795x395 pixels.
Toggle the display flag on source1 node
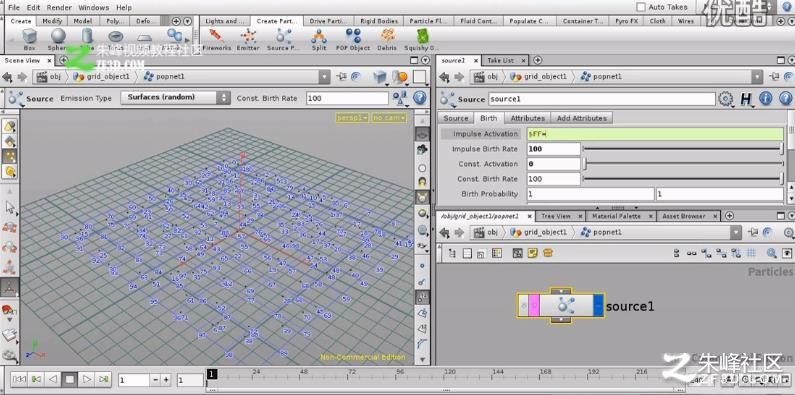[x=598, y=306]
